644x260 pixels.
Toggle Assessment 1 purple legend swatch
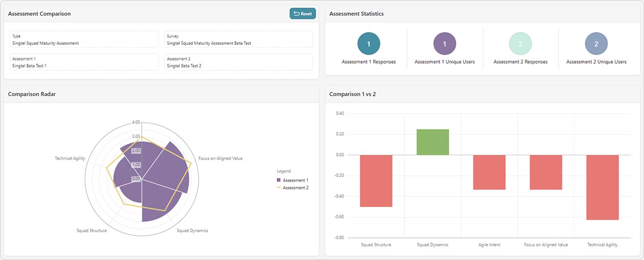coord(279,180)
